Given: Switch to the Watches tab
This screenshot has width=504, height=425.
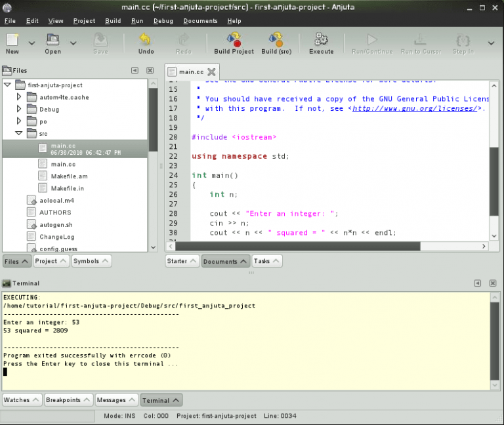Looking at the screenshot, I should [22, 400].
